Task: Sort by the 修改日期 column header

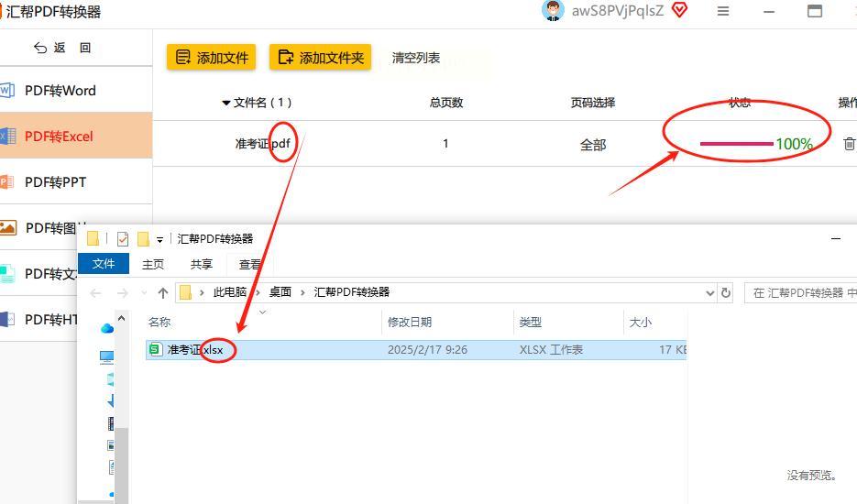Action: [410, 322]
